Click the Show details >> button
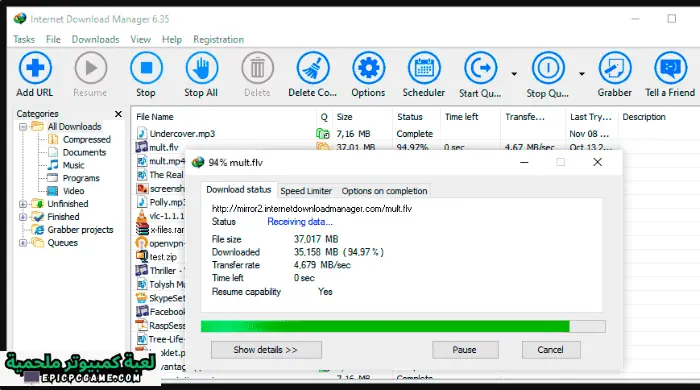This screenshot has height=390, width=700. point(266,350)
